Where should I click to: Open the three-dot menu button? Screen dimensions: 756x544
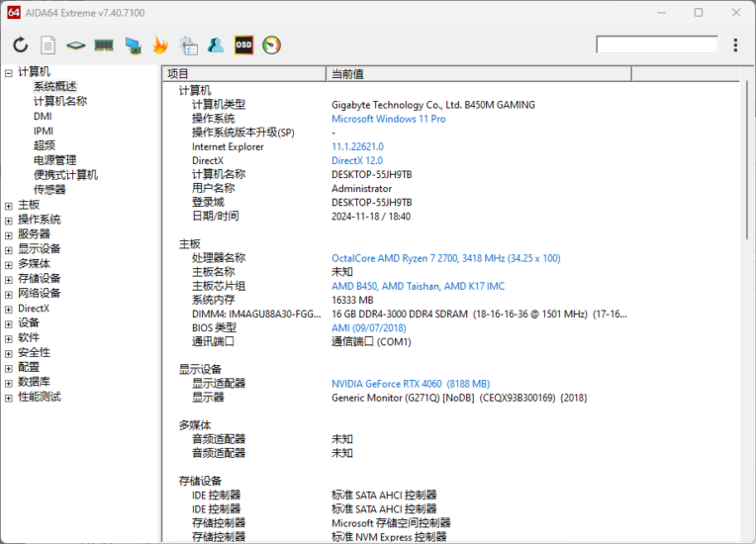coord(735,45)
